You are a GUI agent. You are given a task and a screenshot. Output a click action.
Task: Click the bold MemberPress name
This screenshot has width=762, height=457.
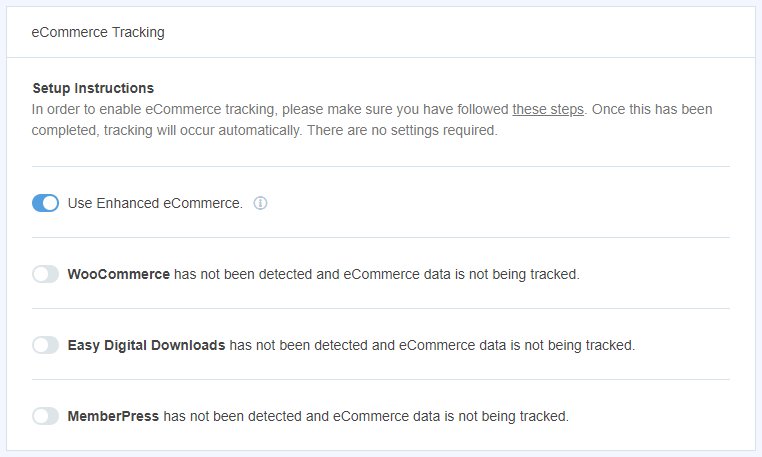tap(113, 416)
